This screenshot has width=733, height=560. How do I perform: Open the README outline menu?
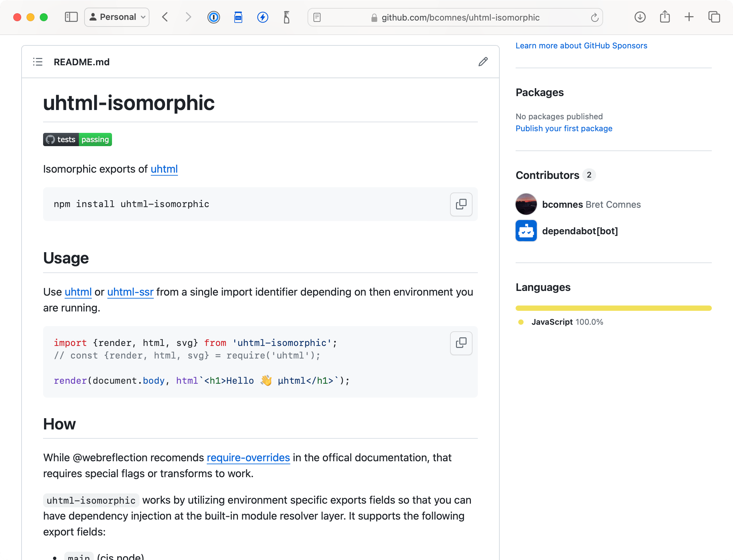tap(38, 62)
